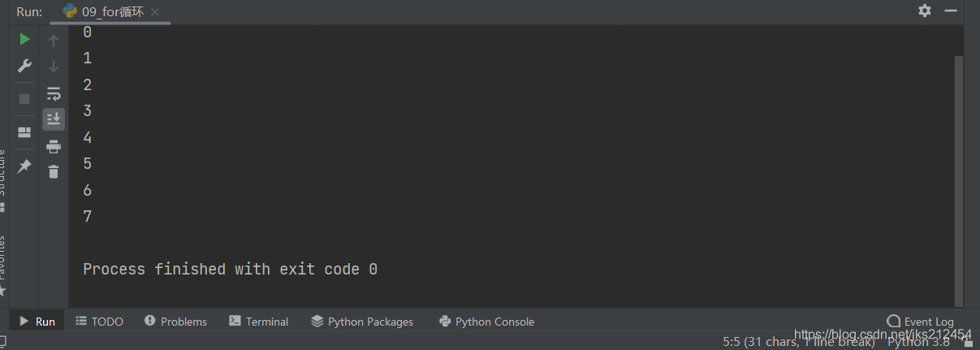
Task: Click the Stop process square icon
Action: pos(24,98)
